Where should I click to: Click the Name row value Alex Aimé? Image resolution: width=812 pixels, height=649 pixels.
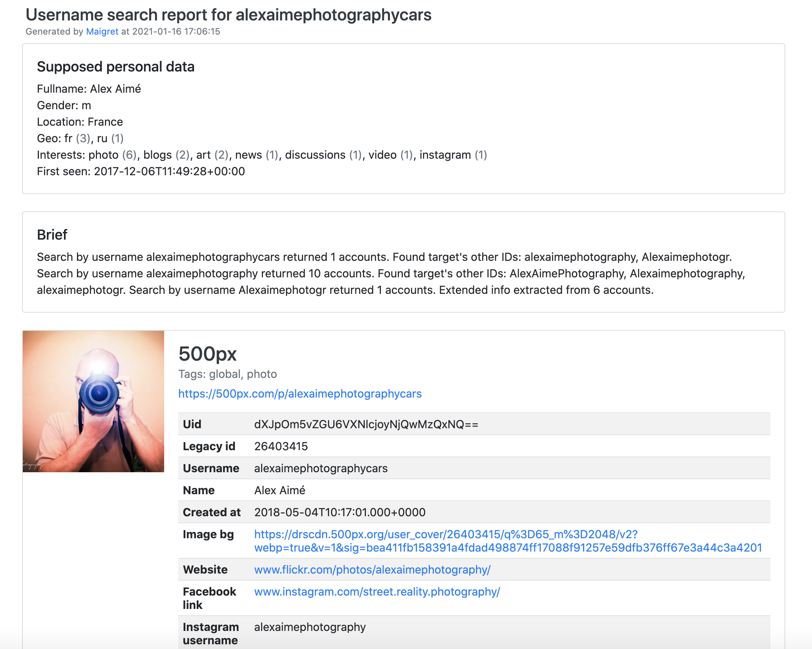coord(279,490)
